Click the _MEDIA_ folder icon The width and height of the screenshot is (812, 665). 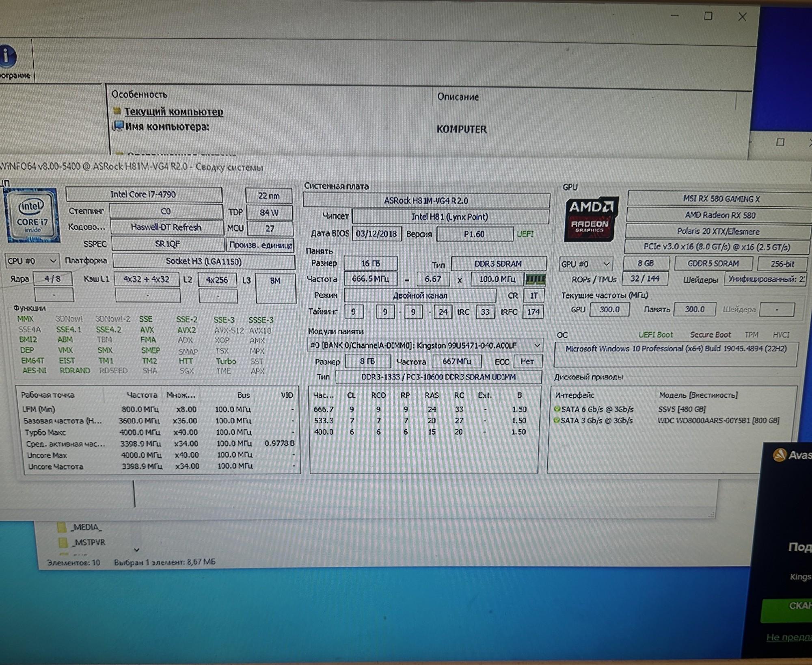pyautogui.click(x=62, y=527)
